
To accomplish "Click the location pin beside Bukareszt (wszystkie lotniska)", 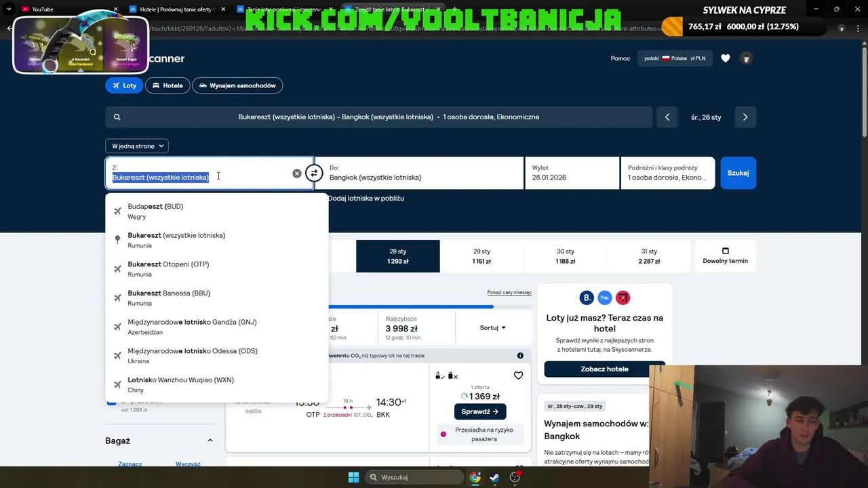I will click(x=117, y=240).
